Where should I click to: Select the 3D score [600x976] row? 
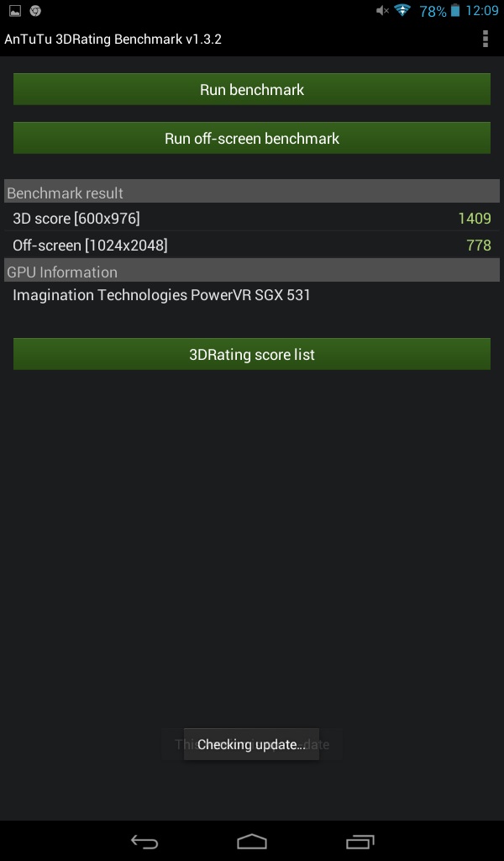pos(252,218)
